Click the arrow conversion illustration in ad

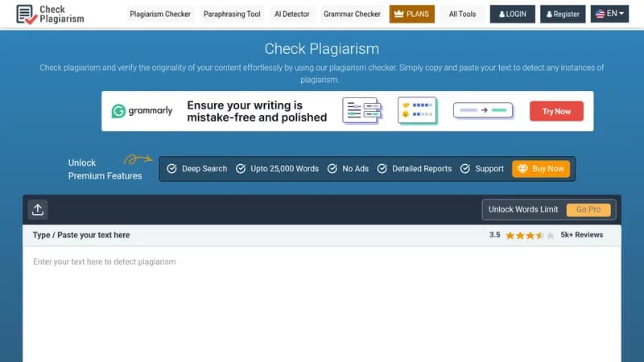pyautogui.click(x=484, y=110)
